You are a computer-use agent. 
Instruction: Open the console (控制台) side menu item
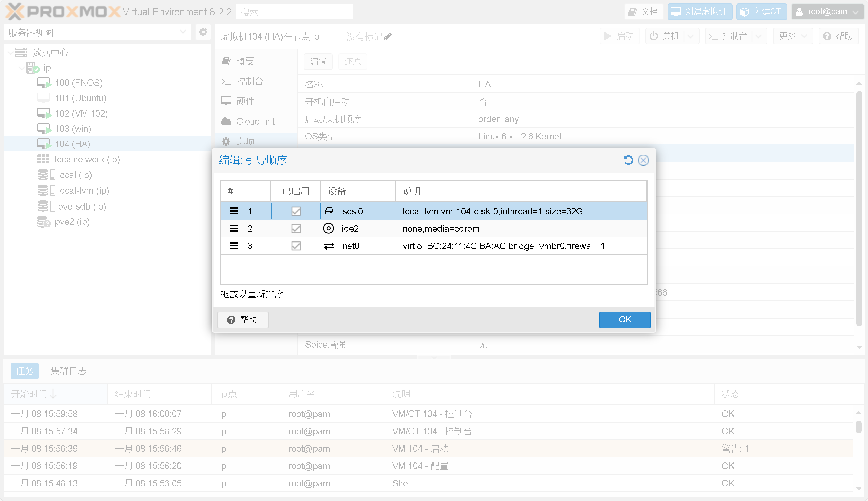tap(256, 81)
